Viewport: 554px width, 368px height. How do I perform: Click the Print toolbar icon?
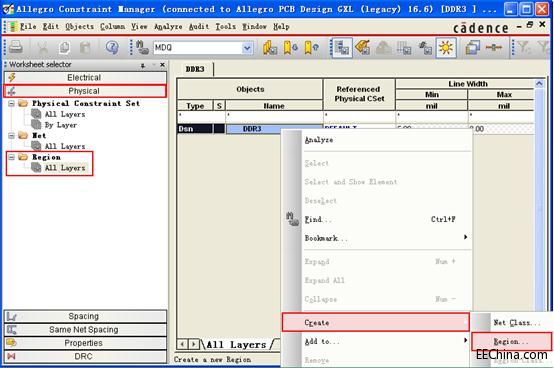16,47
